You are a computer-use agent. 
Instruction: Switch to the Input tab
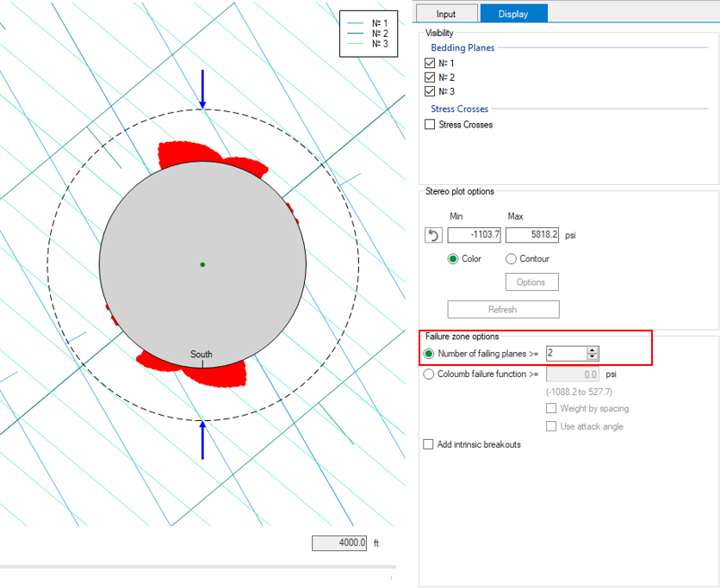pyautogui.click(x=446, y=14)
